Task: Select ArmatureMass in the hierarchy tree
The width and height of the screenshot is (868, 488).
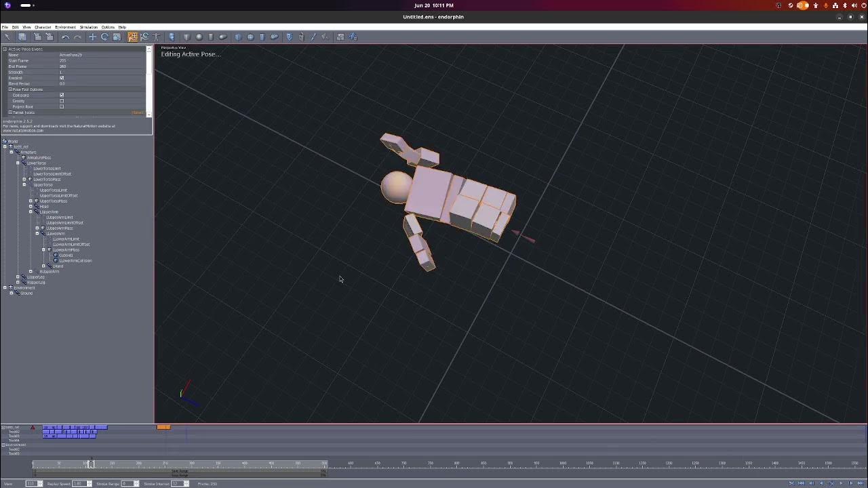Action: point(39,158)
